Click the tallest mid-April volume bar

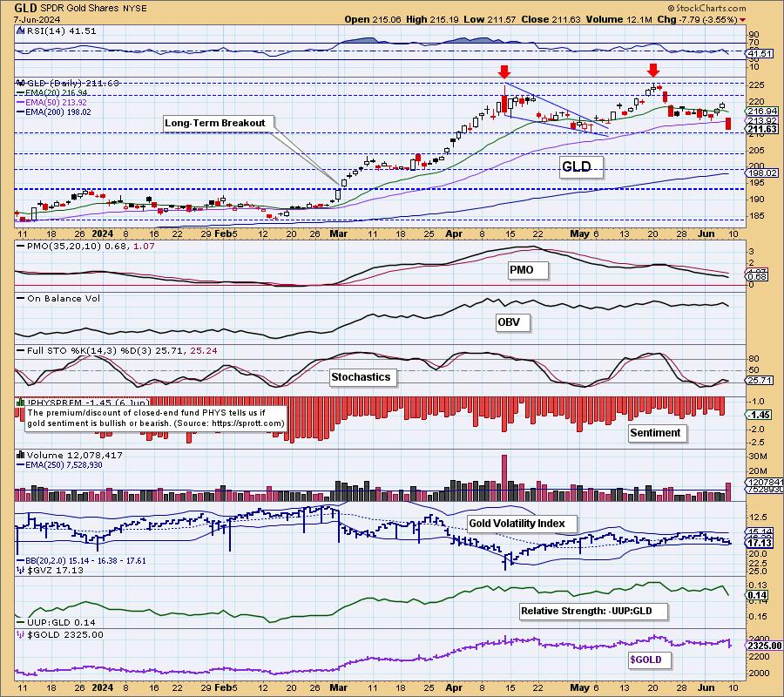tap(504, 477)
